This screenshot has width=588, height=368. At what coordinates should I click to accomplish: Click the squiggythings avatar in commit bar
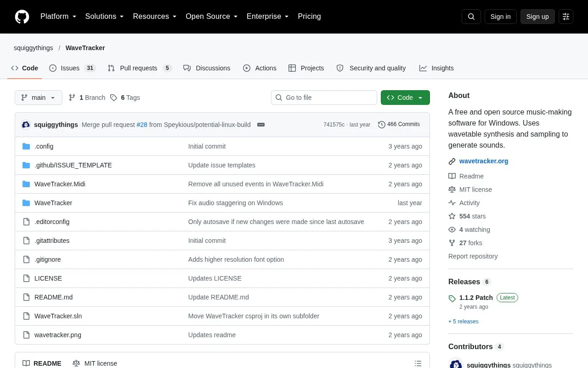point(26,125)
